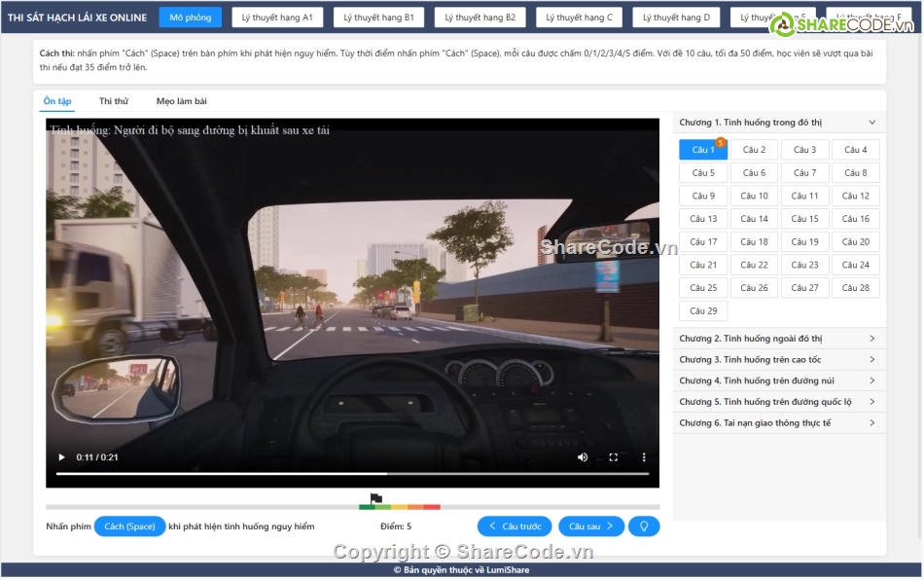
Task: Mute the video volume
Action: tap(583, 457)
